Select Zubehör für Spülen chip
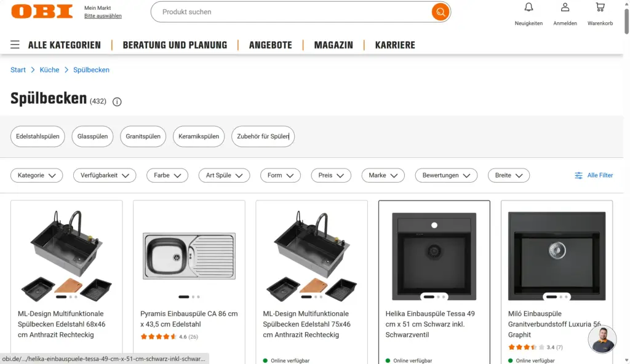Screen dimensions: 630x364 coord(263,136)
